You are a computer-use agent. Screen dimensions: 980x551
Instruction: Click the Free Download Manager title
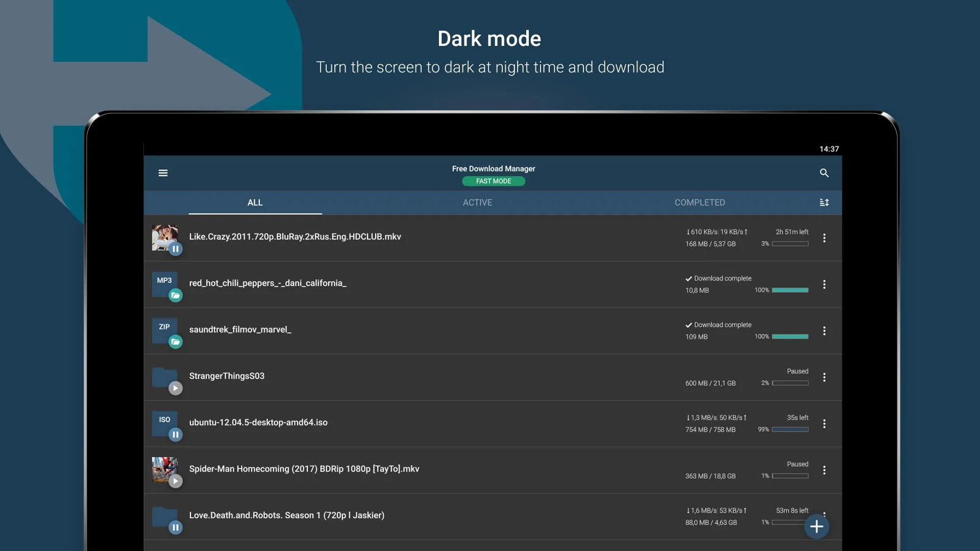tap(493, 169)
